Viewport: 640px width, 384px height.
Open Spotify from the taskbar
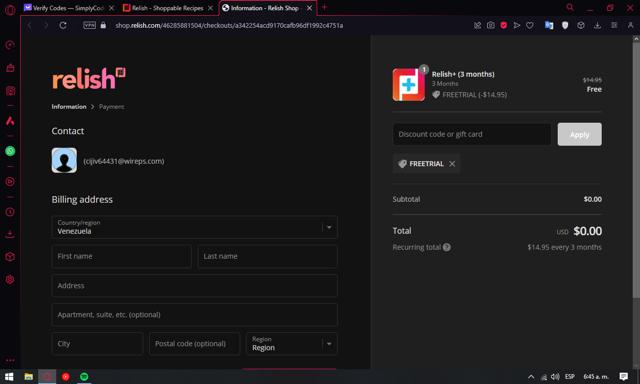click(x=84, y=377)
